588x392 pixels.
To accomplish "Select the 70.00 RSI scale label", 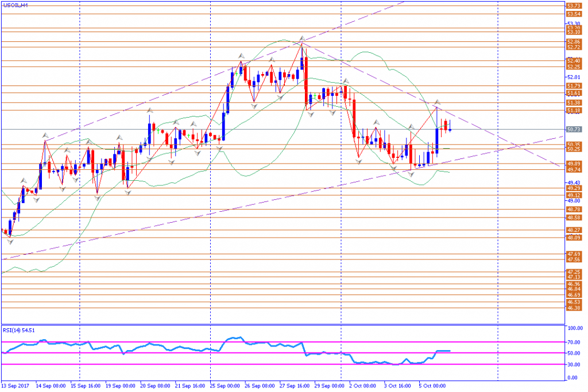I will pyautogui.click(x=575, y=342).
